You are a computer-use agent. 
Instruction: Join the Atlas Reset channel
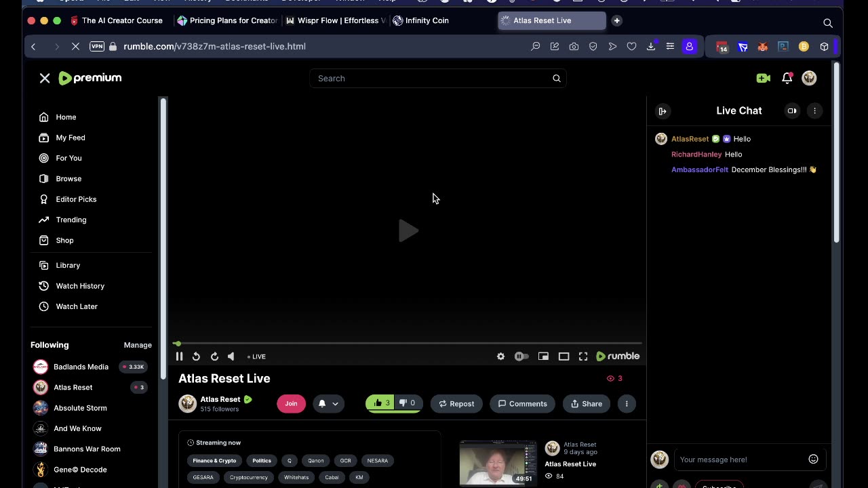tap(291, 403)
